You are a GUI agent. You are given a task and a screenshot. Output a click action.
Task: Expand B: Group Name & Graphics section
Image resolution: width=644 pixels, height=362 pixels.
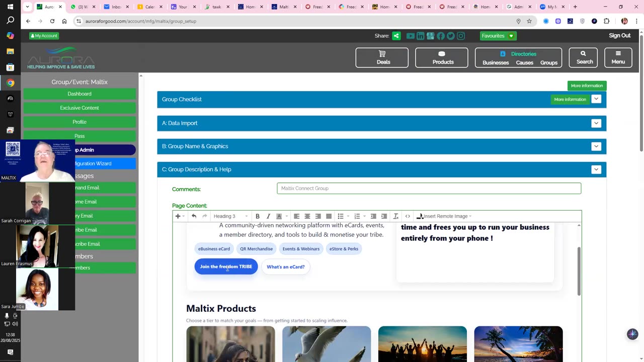click(596, 146)
